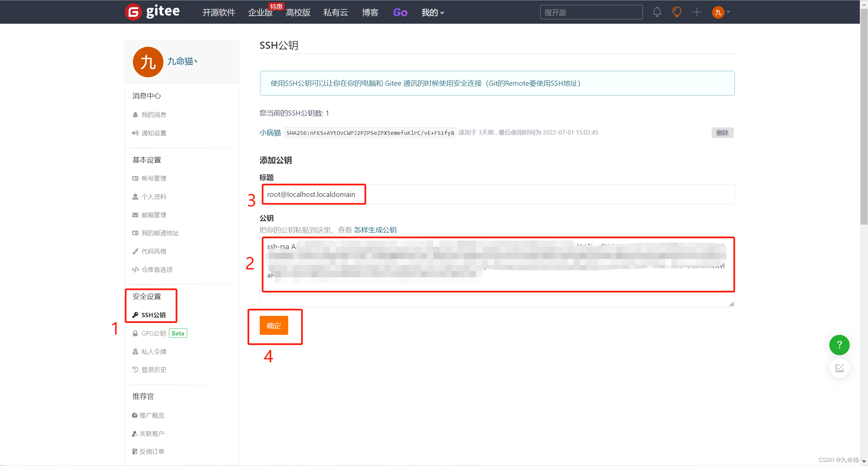Select the SHA256 fingerprint text
The image size is (868, 466).
(x=370, y=133)
